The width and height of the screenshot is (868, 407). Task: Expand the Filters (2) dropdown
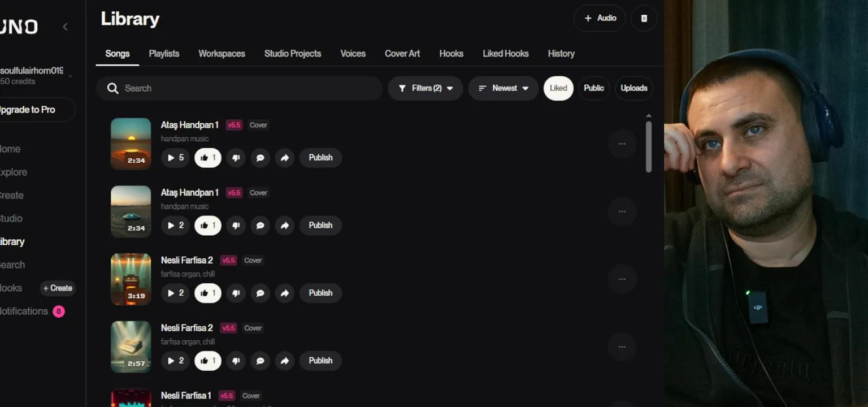pyautogui.click(x=426, y=88)
